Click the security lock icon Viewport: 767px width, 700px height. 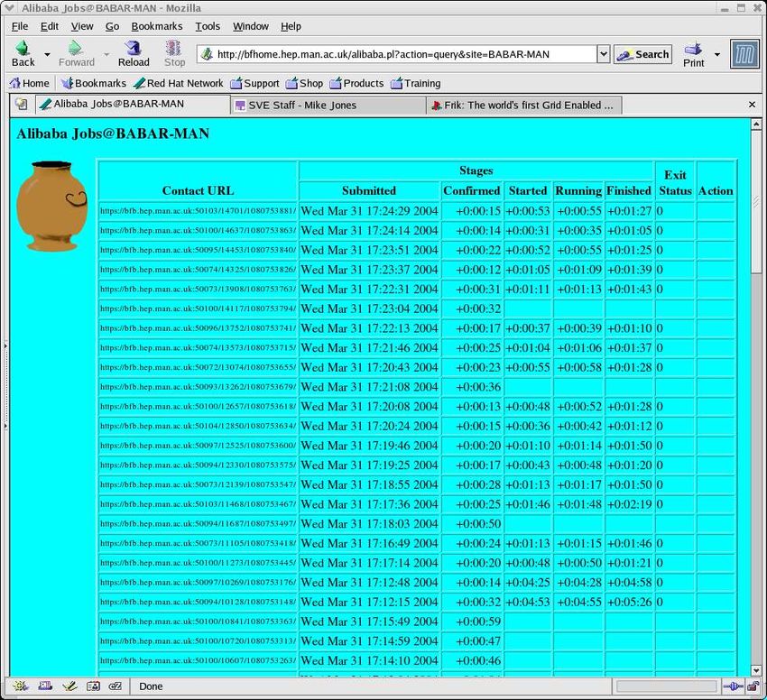point(753,686)
